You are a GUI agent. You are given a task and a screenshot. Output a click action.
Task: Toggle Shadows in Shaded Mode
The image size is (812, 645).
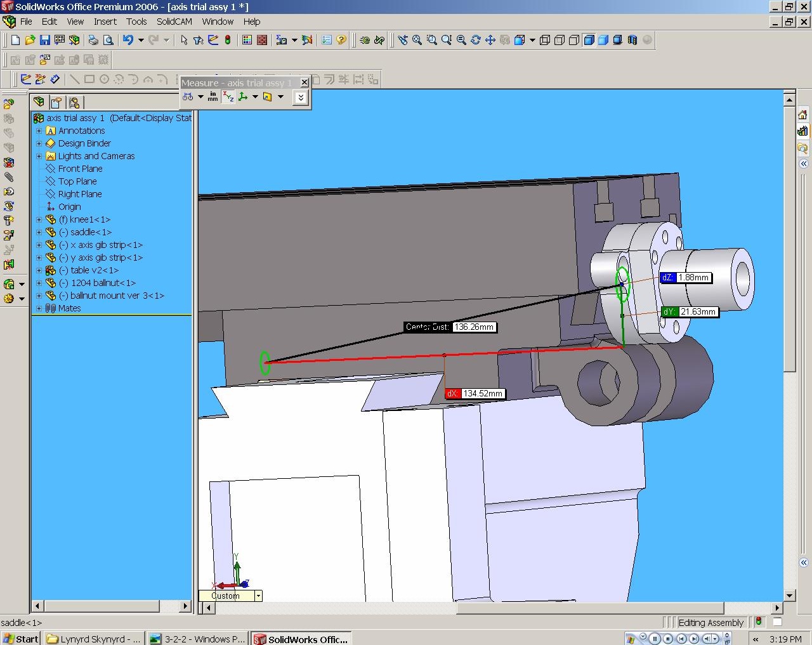[617, 40]
